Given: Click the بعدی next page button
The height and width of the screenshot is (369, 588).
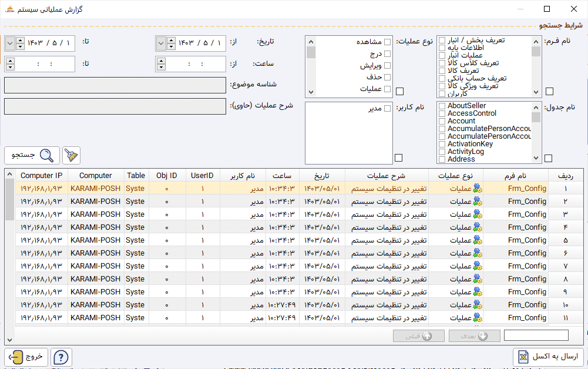Looking at the screenshot, I should pyautogui.click(x=475, y=336).
